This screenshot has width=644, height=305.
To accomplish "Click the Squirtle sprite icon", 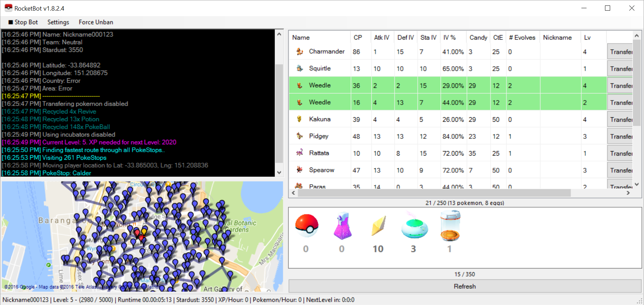I will pos(300,68).
